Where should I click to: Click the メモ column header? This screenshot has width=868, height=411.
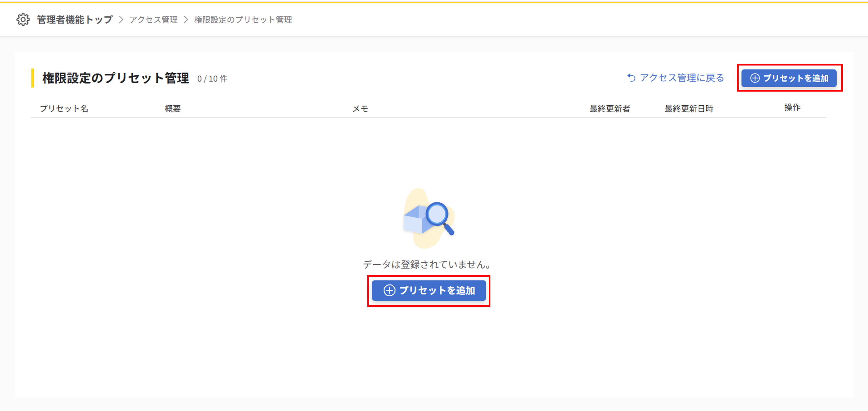[x=360, y=109]
